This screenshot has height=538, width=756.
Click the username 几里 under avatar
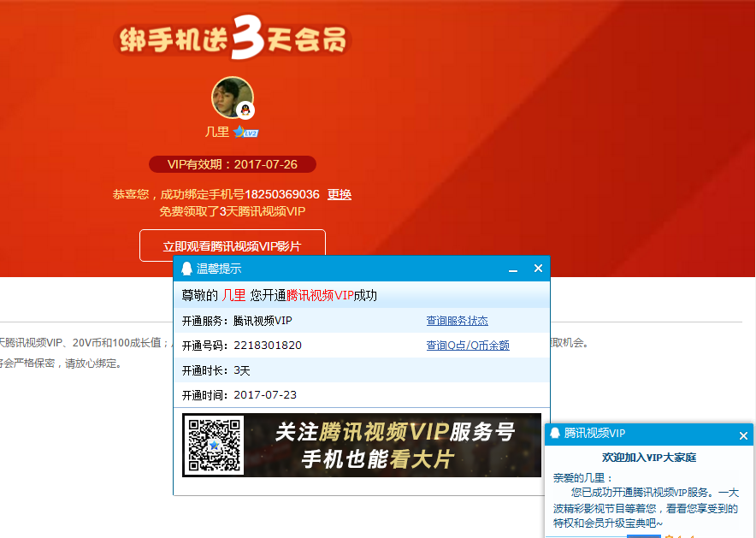[217, 132]
